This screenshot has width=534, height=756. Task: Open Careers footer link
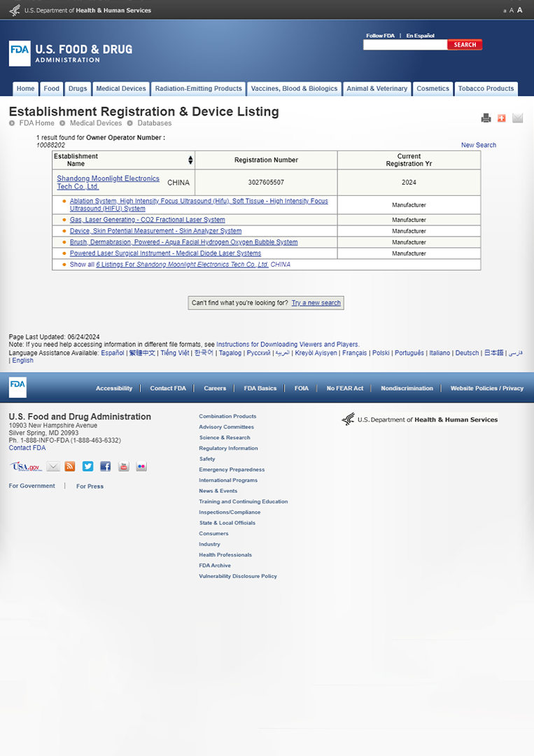215,388
